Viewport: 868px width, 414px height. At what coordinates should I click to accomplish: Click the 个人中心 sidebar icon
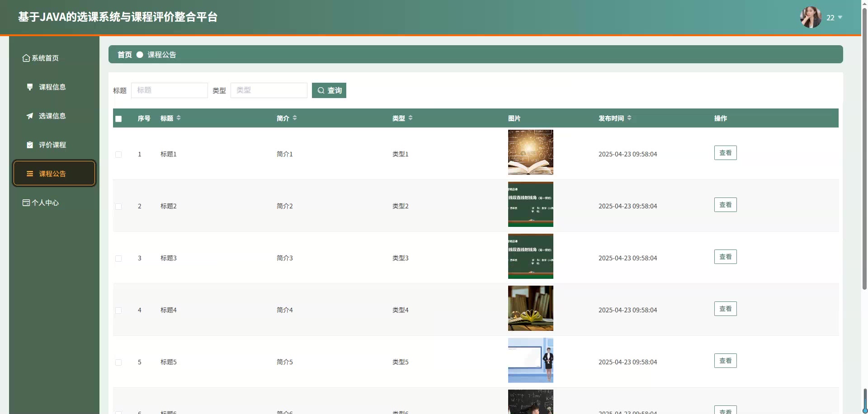[26, 203]
